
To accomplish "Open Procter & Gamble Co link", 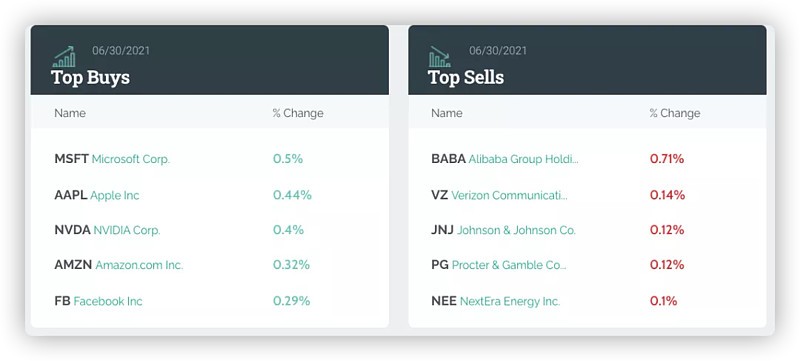I will tap(509, 265).
